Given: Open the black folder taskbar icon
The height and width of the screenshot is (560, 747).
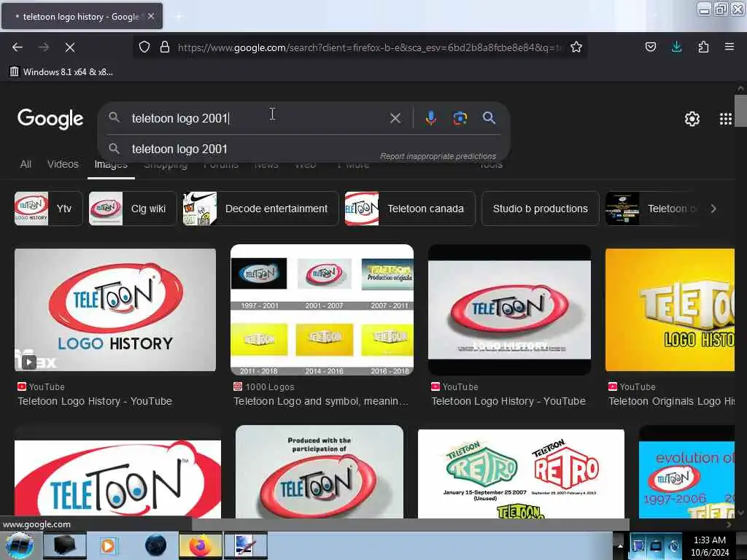Looking at the screenshot, I should coord(65,545).
